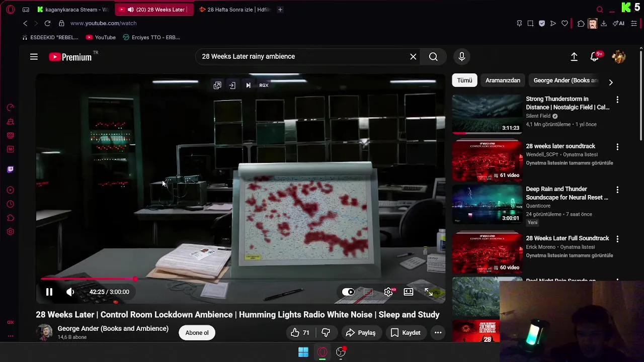Open options for 'Deep Rain and Thunder' video
Viewport: 644px width, 362px height.
click(617, 190)
